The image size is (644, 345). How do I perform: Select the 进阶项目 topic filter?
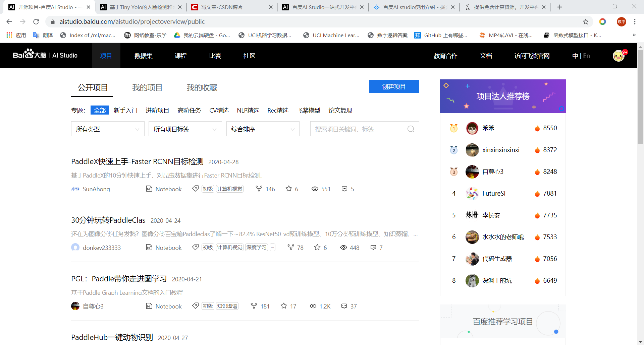[157, 110]
